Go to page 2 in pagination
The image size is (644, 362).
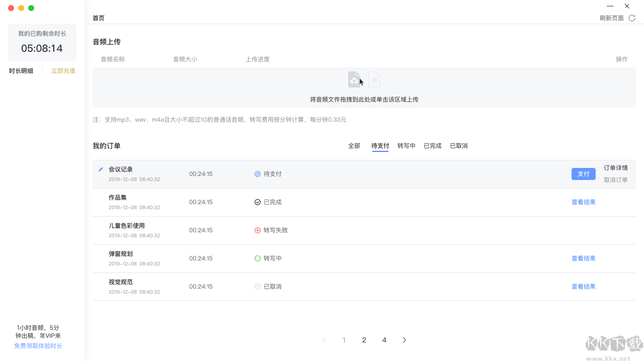click(x=364, y=340)
